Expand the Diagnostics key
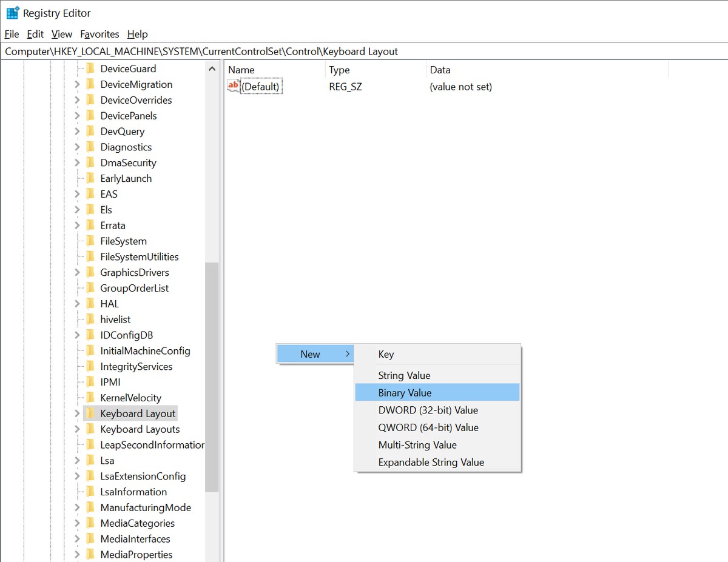This screenshot has height=562, width=728. pyautogui.click(x=77, y=147)
